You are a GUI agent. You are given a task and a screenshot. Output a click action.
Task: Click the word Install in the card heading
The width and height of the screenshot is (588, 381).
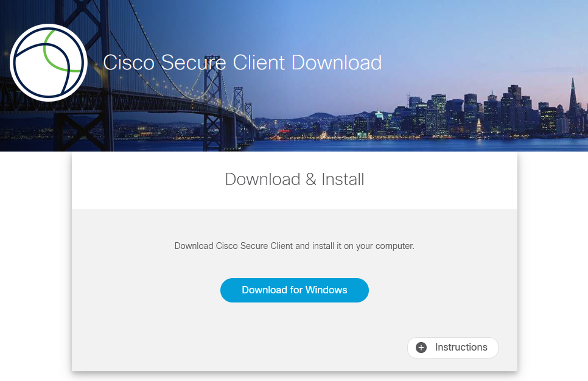tap(343, 180)
